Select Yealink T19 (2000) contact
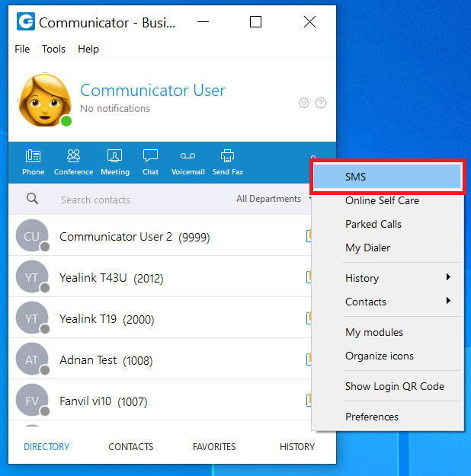This screenshot has width=471, height=476. pos(160,318)
